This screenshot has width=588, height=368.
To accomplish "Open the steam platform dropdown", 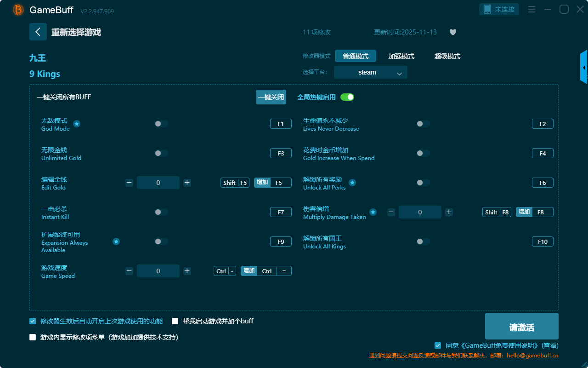I will pos(370,72).
